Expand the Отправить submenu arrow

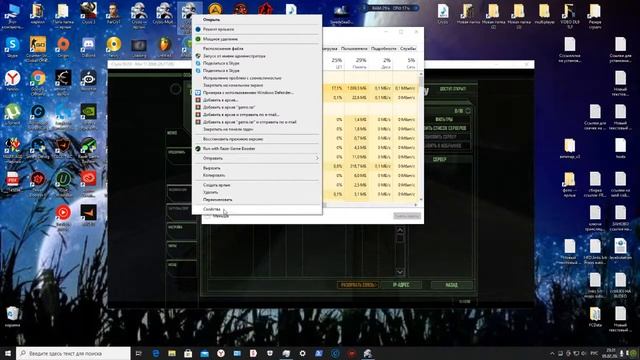(x=317, y=158)
